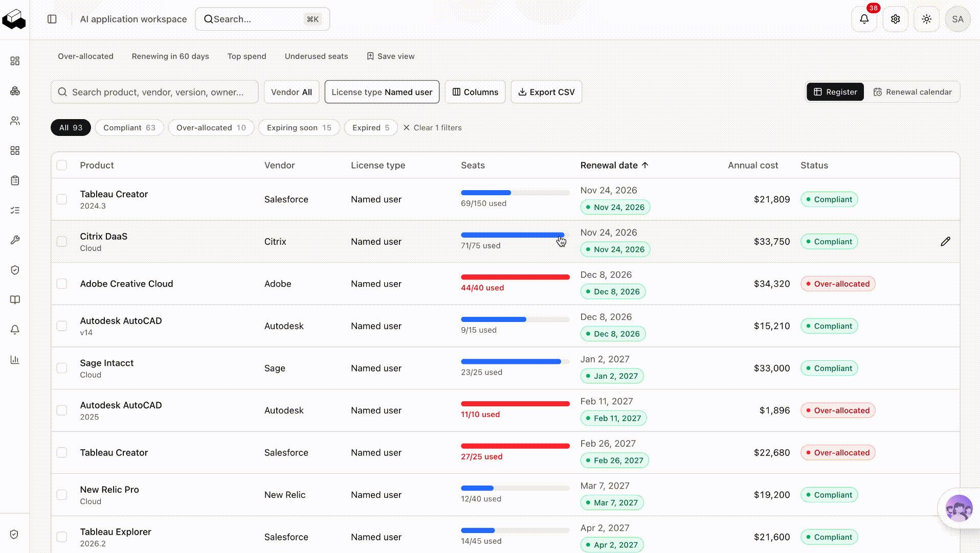Image resolution: width=980 pixels, height=553 pixels.
Task: Click the Annual cost column header
Action: point(753,165)
